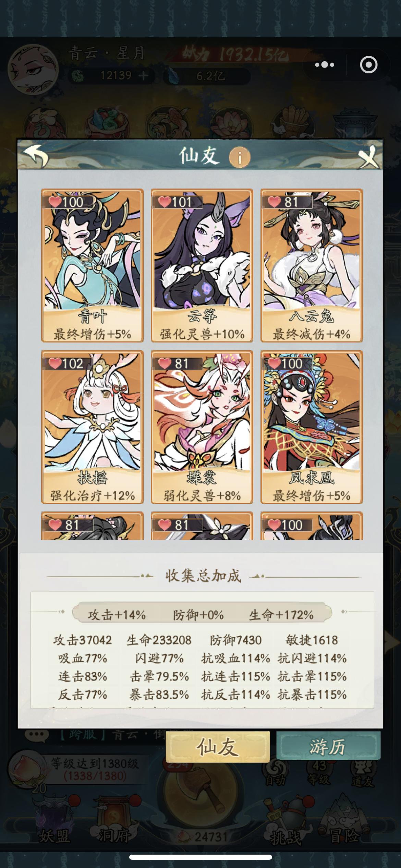Viewport: 401px width, 868px height.
Task: Select the 云筝 companion card
Action: tap(202, 265)
